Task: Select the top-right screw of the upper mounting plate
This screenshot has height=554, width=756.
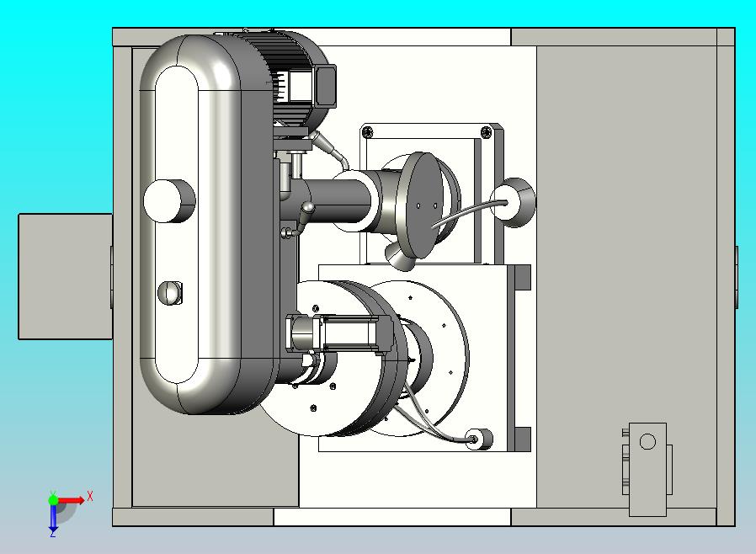Action: tap(486, 131)
